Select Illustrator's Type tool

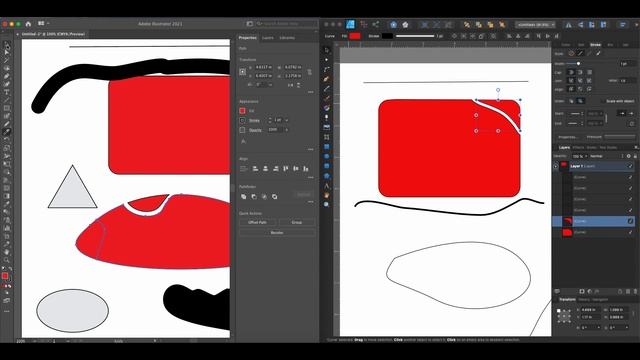click(x=7, y=92)
